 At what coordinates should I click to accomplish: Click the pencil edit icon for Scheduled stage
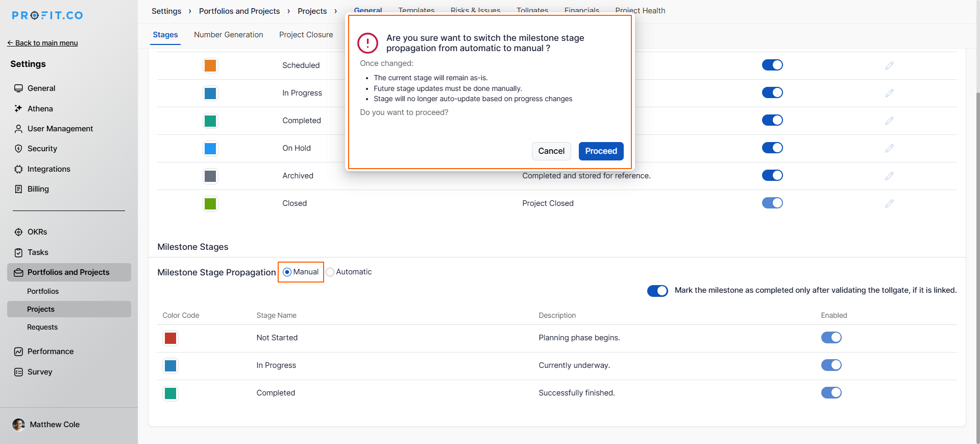(889, 65)
